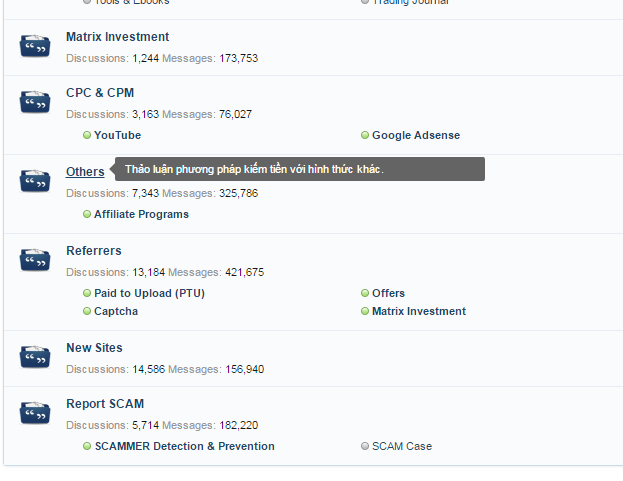Open the CPC & CPM forum
623x481 pixels.
click(100, 93)
